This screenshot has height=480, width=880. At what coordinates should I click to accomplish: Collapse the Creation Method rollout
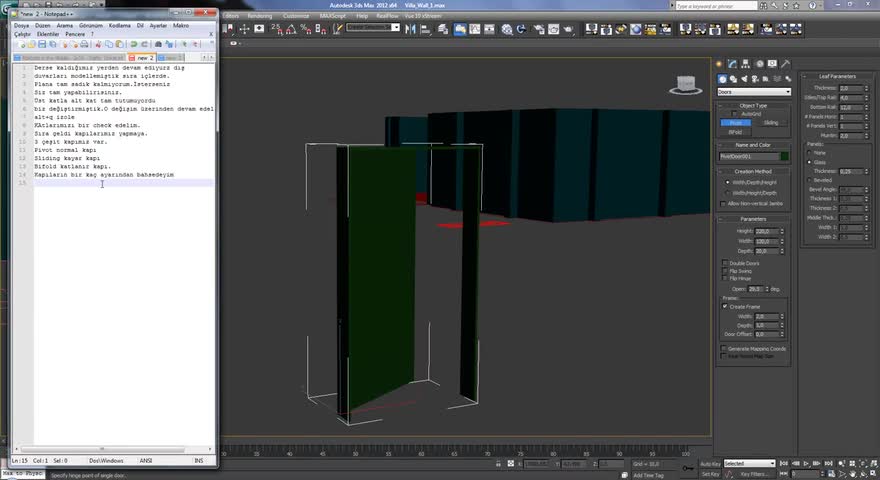click(x=754, y=171)
